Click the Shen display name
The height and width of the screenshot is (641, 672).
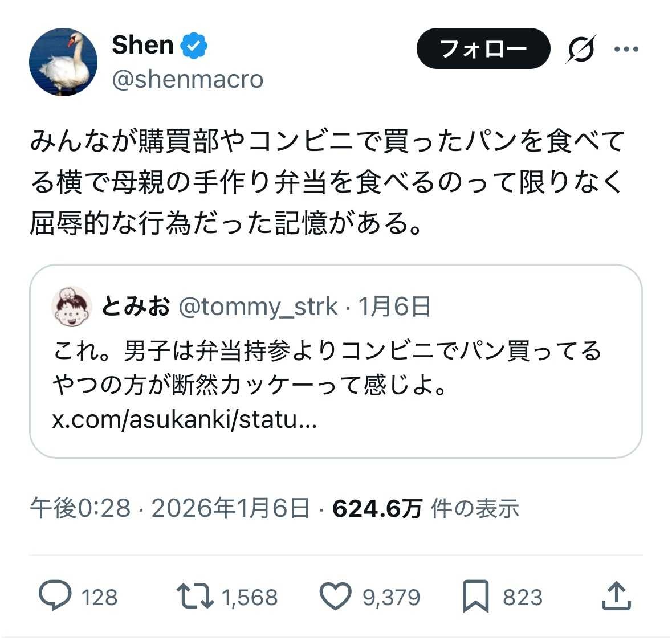[x=142, y=44]
